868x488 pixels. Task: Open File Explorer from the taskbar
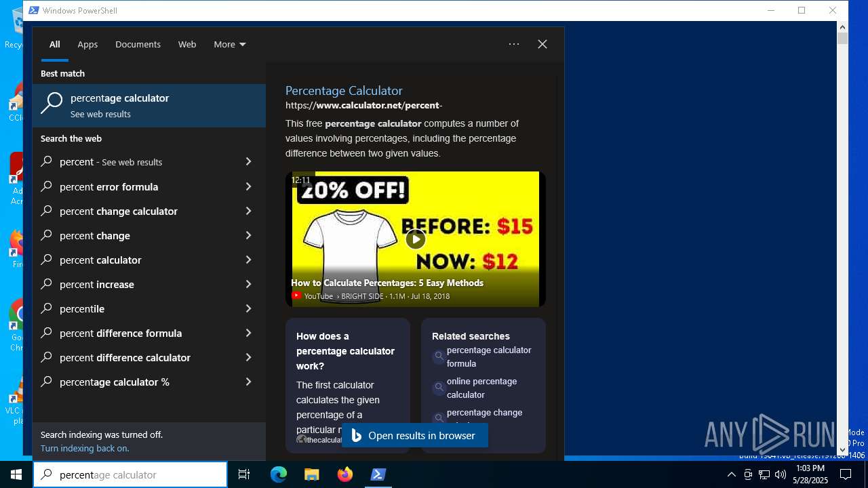[311, 474]
